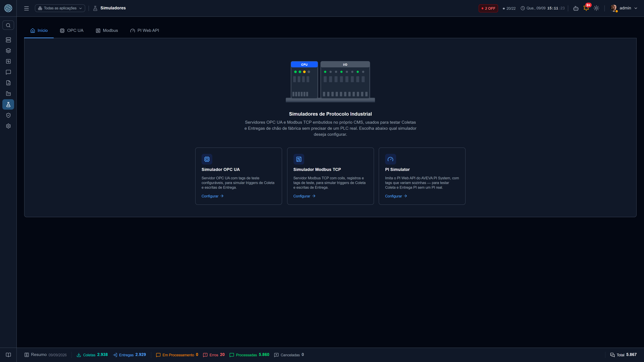Click the Entregas 2.929 counter
Viewport: 644px width, 362px height.
(129, 355)
